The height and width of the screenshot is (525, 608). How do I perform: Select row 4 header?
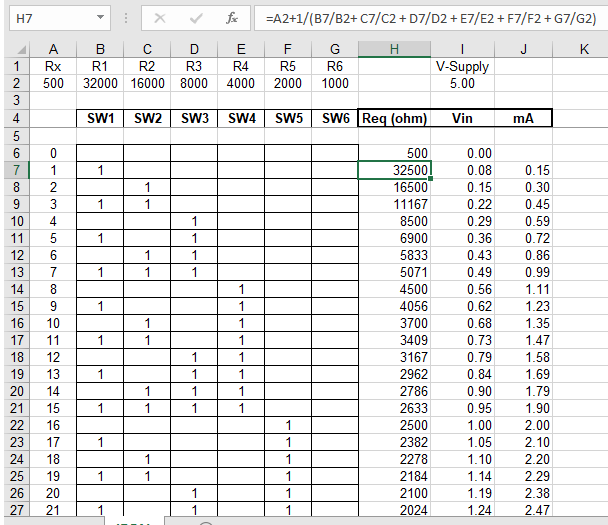pos(17,118)
